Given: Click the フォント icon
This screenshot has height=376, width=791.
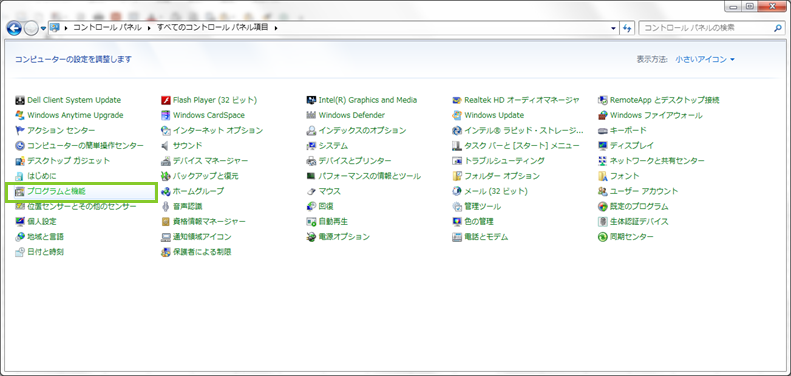Looking at the screenshot, I should (x=602, y=176).
